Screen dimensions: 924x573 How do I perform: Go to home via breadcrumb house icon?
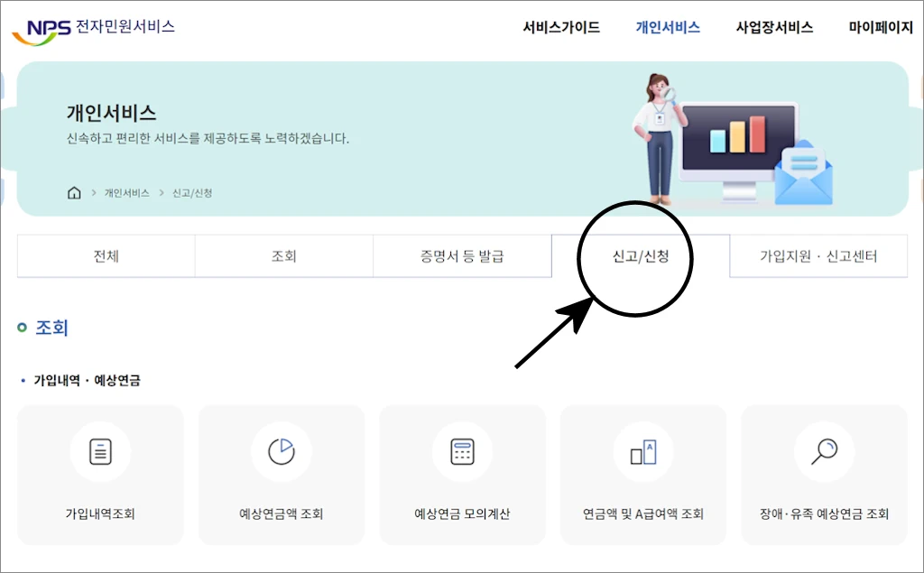[x=74, y=193]
